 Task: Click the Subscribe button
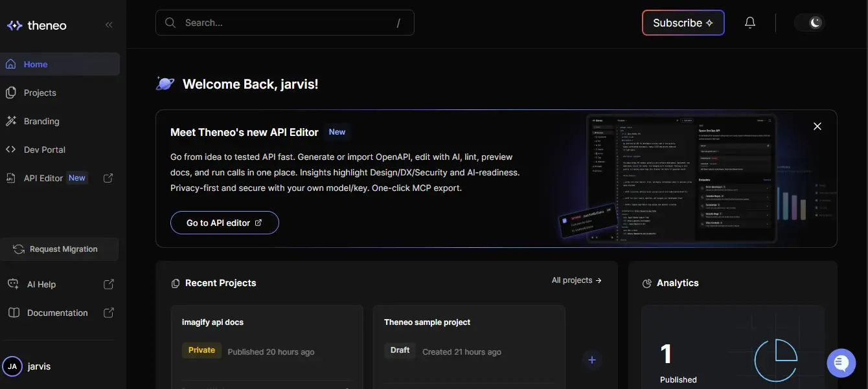(683, 23)
